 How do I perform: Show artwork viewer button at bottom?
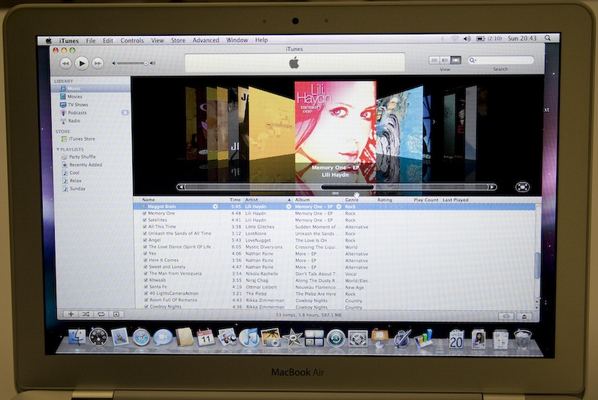(116, 315)
